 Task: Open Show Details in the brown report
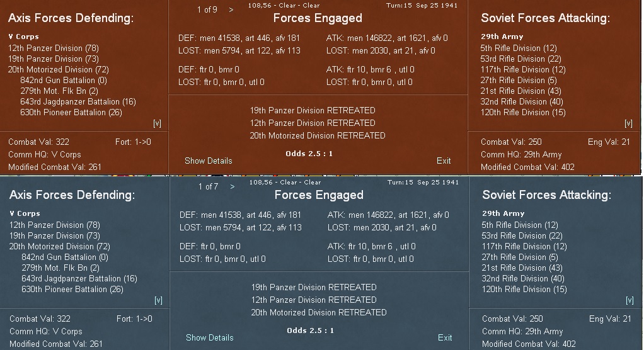tap(208, 161)
